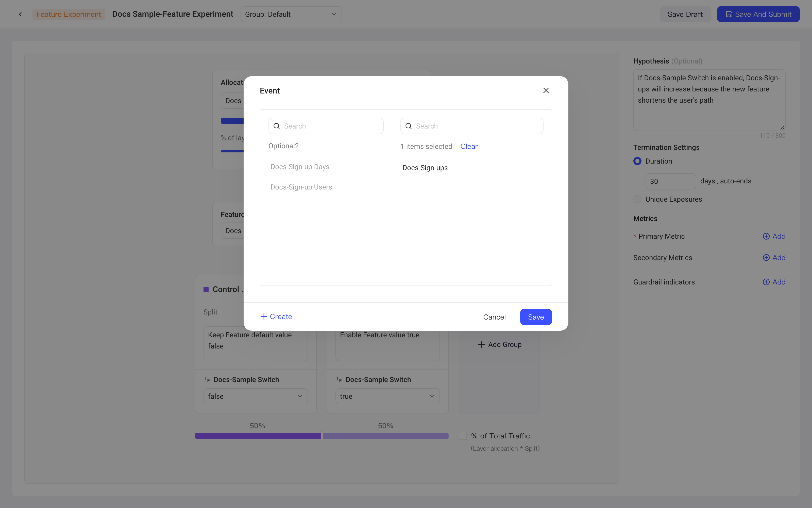Click the plus icon next to Create
The width and height of the screenshot is (812, 508).
(x=264, y=316)
